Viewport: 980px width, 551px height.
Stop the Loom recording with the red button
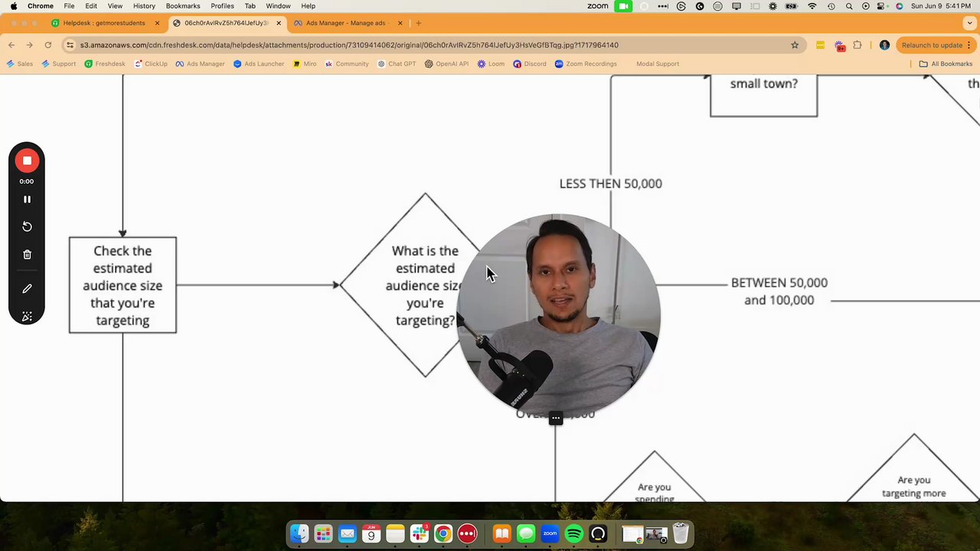[x=27, y=161]
